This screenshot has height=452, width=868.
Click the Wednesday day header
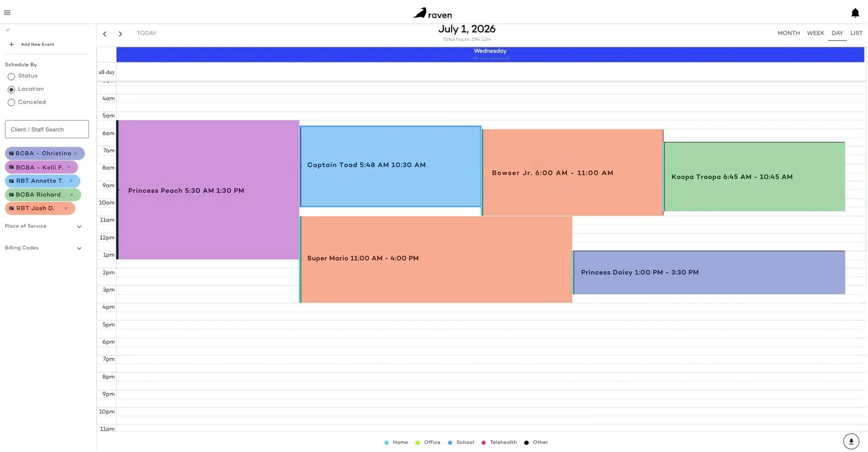490,54
